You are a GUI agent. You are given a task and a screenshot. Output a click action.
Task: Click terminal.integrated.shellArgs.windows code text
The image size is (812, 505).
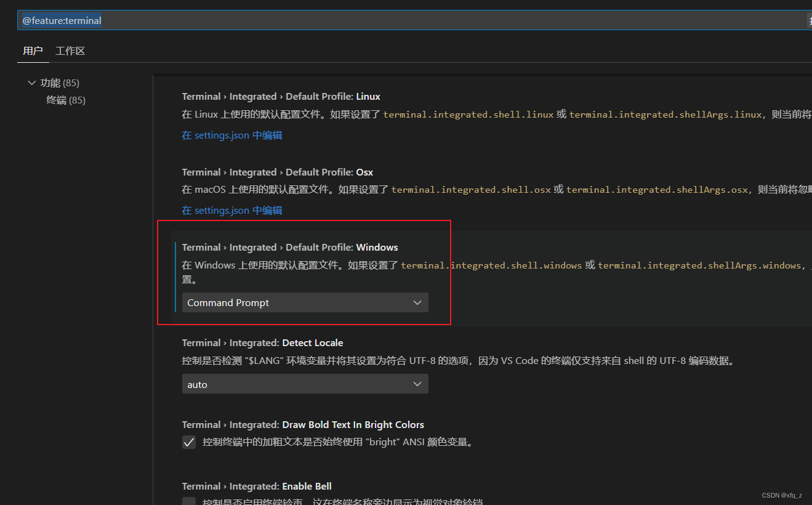click(699, 265)
